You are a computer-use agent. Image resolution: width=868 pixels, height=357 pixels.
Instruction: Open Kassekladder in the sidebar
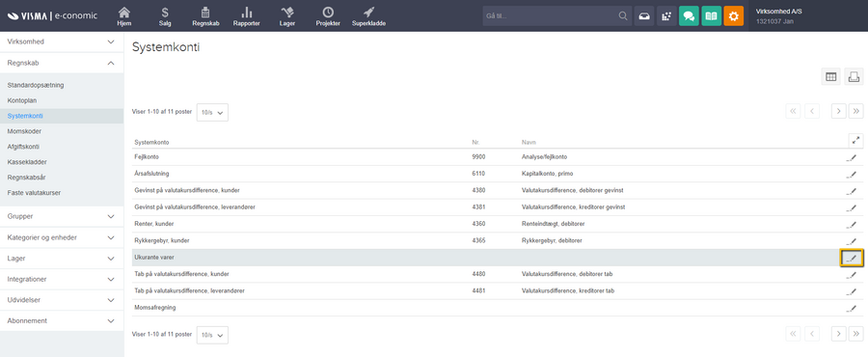[27, 163]
